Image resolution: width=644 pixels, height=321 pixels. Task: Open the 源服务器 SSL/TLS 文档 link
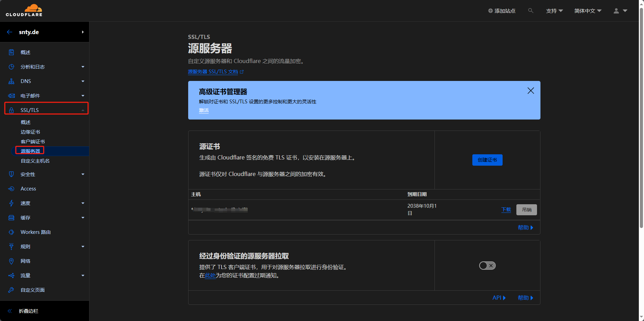[213, 72]
